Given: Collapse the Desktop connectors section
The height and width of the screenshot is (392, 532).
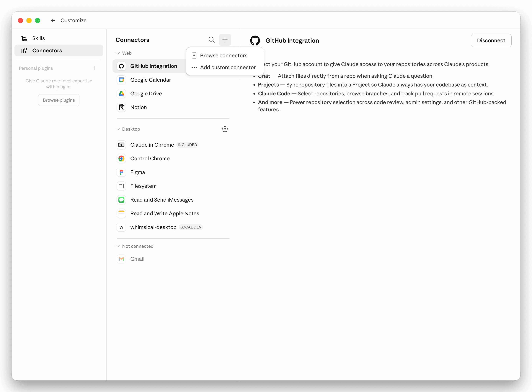Looking at the screenshot, I should click(118, 129).
